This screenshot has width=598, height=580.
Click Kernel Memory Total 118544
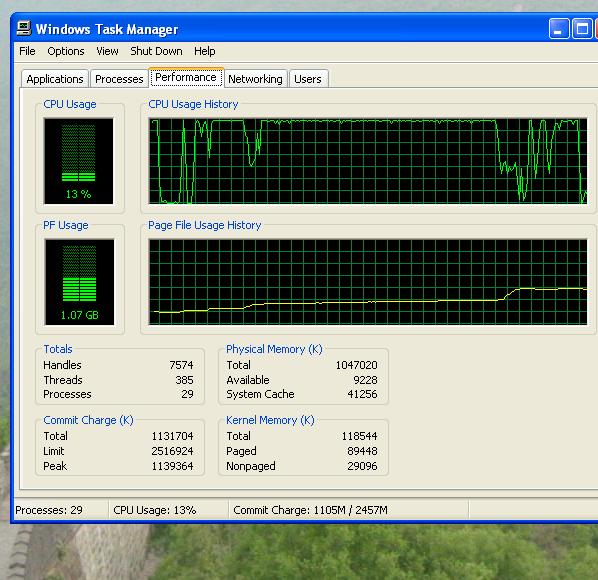coord(359,436)
